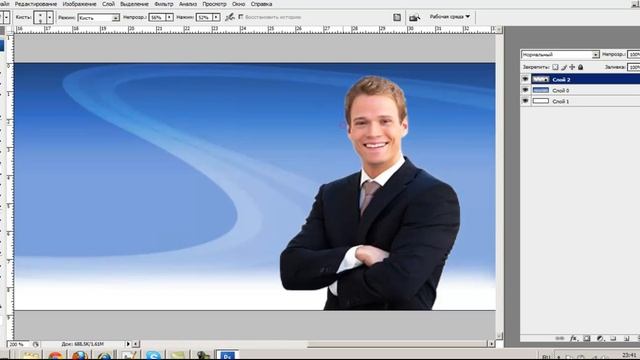Open the palettes toggle icon in options bar
The width and height of the screenshot is (640, 360).
(x=397, y=17)
